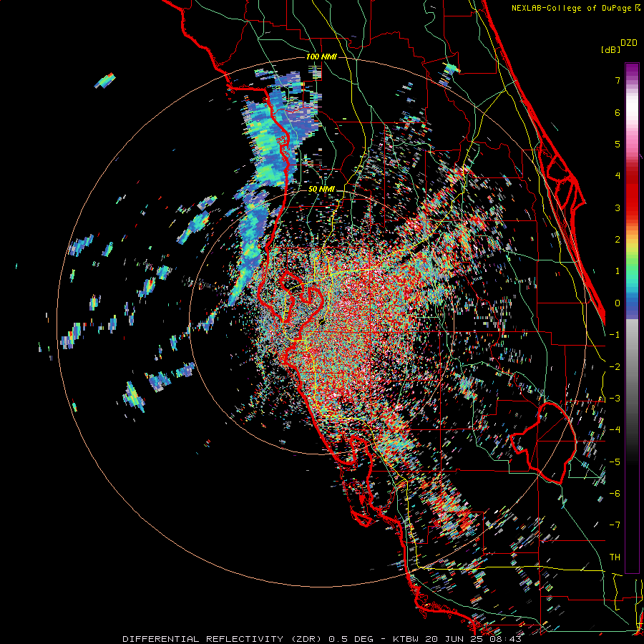Click the 1 value on the color scale
Viewport: 644px width, 644px height.
(618, 271)
